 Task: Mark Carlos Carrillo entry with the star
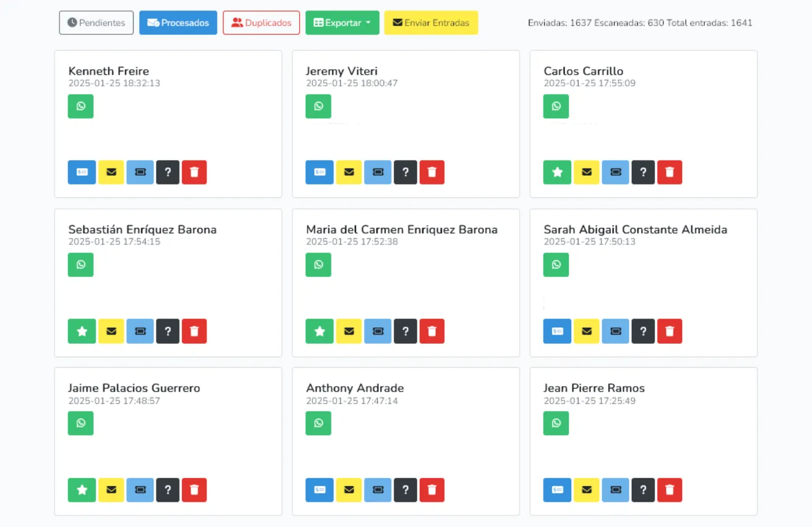(556, 172)
